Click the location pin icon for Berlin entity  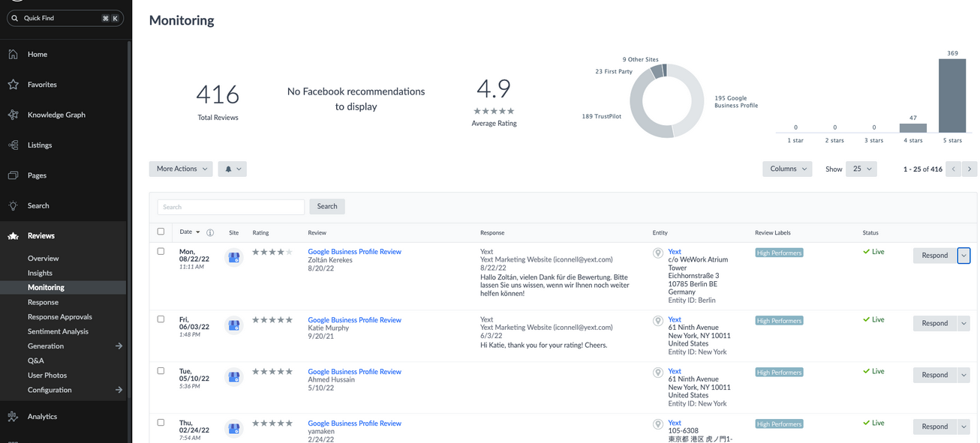tap(658, 253)
